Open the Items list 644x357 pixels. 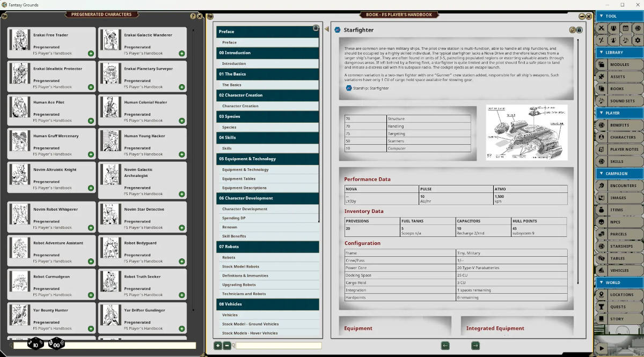[x=619, y=210]
